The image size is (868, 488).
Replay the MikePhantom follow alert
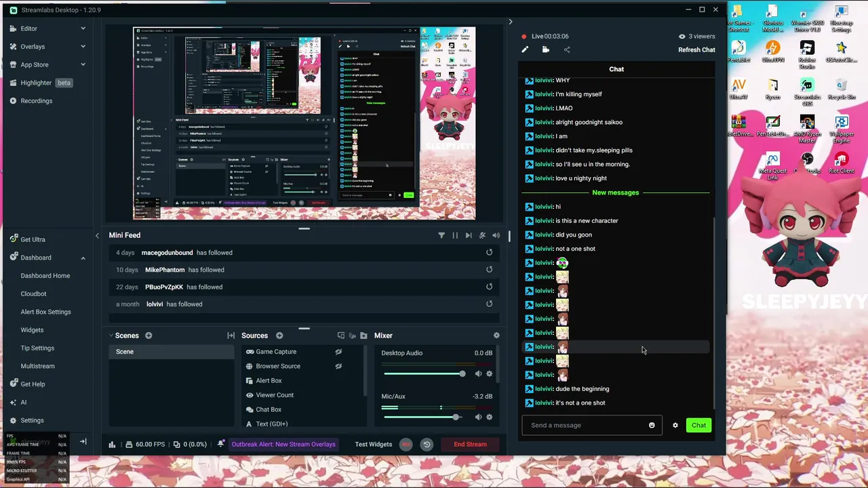tap(489, 270)
